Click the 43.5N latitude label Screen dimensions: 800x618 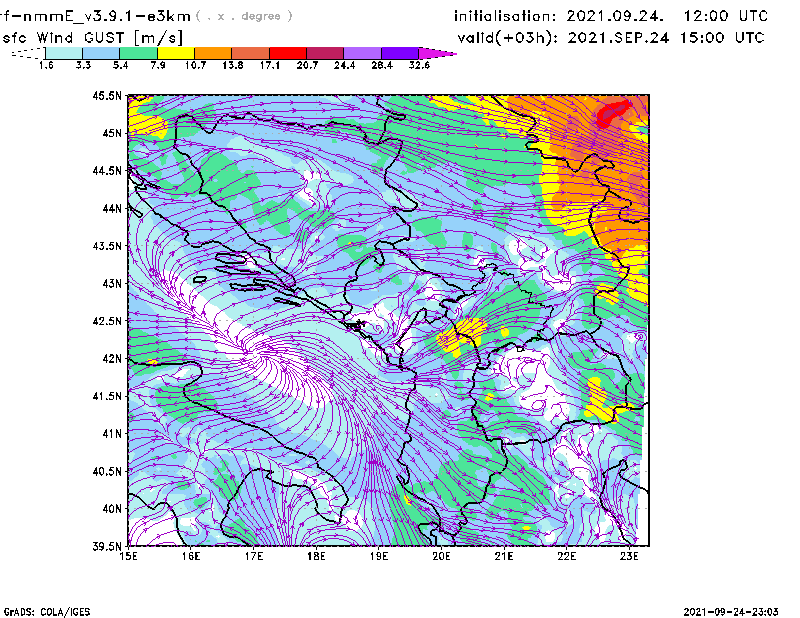107,245
